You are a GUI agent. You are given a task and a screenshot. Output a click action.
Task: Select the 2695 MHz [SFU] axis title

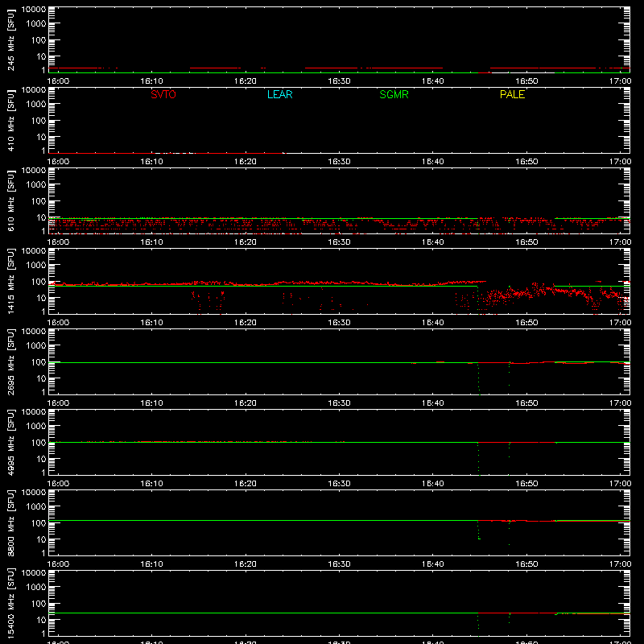pyautogui.click(x=10, y=362)
